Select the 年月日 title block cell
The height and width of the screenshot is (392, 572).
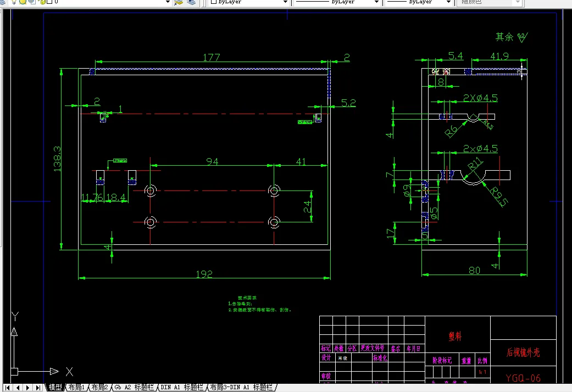pos(414,349)
